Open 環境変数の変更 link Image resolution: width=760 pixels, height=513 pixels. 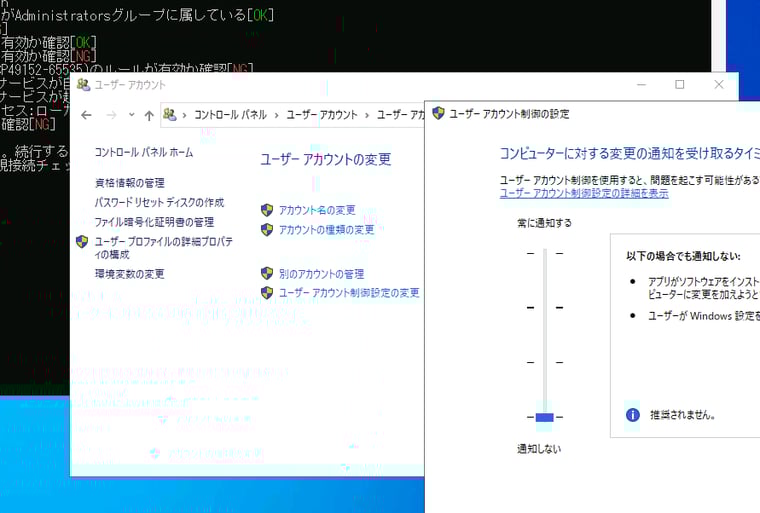129,274
